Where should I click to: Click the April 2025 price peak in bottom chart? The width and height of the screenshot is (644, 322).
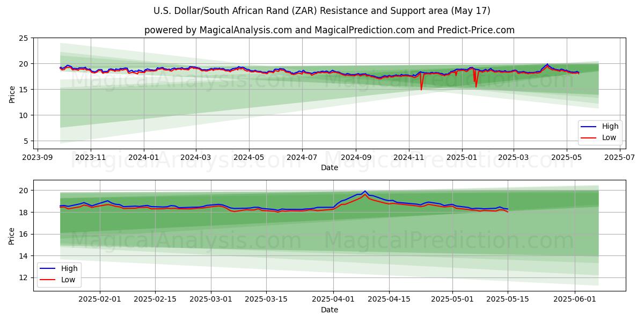[365, 192]
